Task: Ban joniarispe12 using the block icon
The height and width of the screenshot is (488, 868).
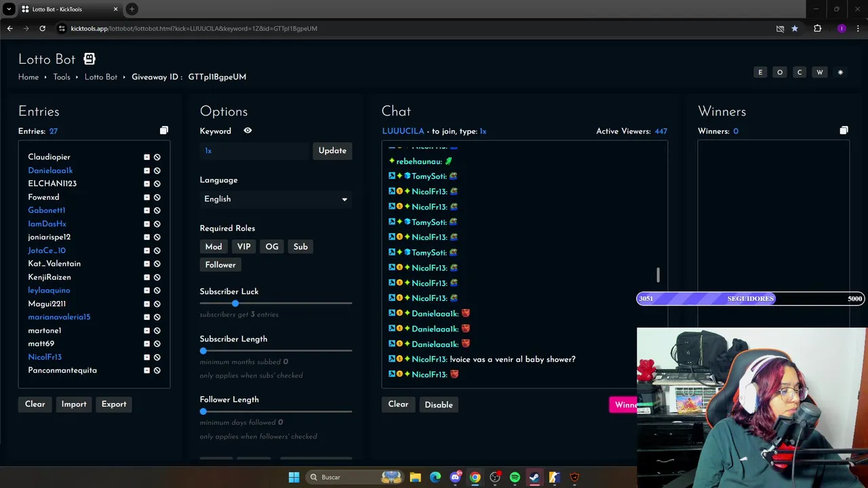Action: (x=157, y=237)
